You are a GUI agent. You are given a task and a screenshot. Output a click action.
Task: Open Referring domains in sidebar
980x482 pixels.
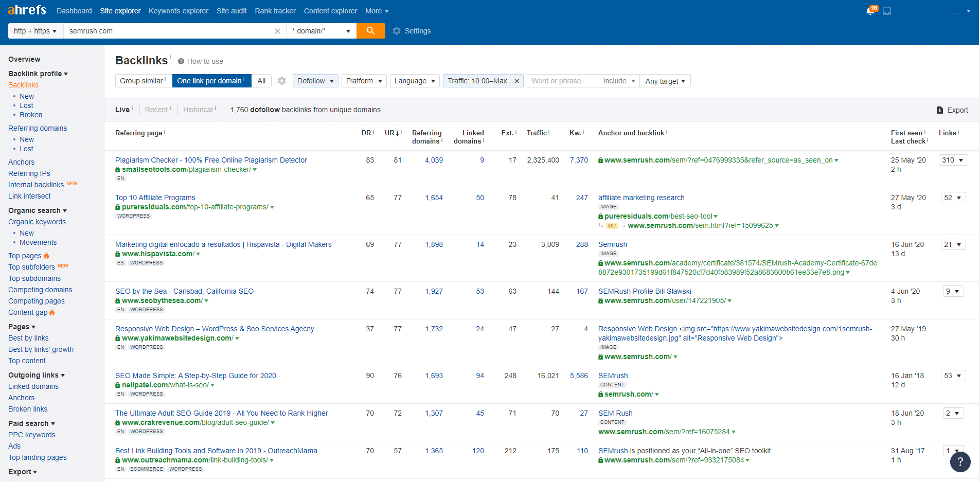[38, 128]
